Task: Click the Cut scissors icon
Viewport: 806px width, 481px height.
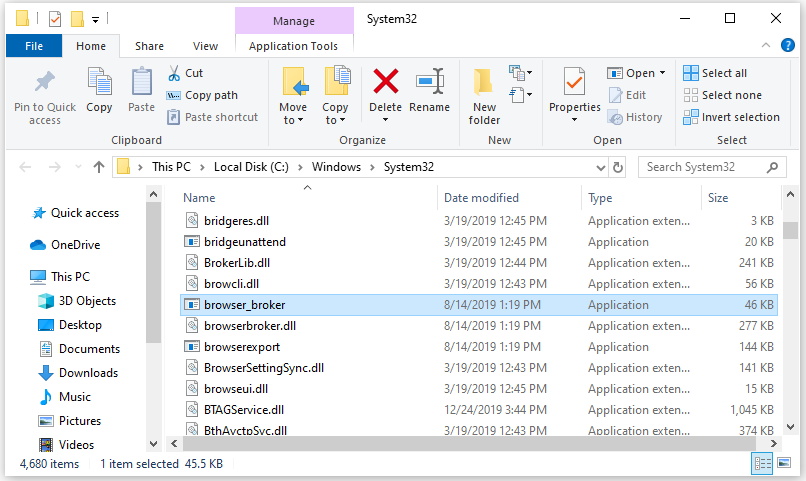Action: pyautogui.click(x=174, y=73)
